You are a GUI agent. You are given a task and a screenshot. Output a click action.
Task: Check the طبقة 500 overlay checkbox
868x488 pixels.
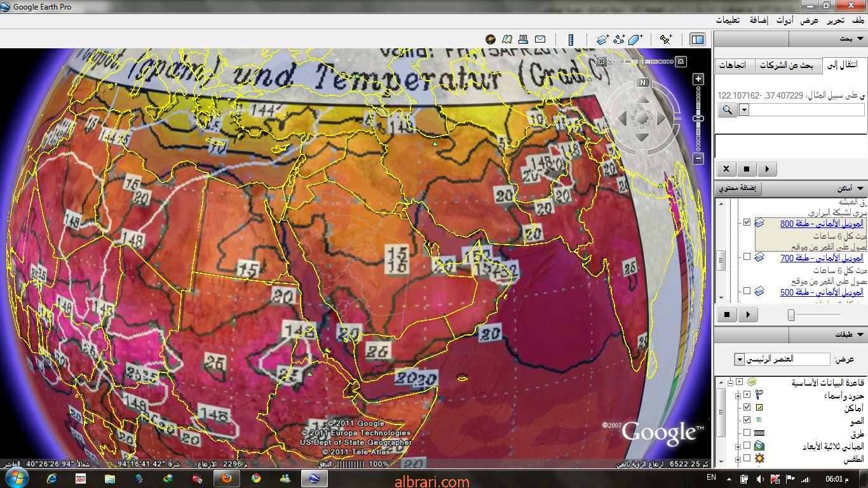[x=747, y=291]
